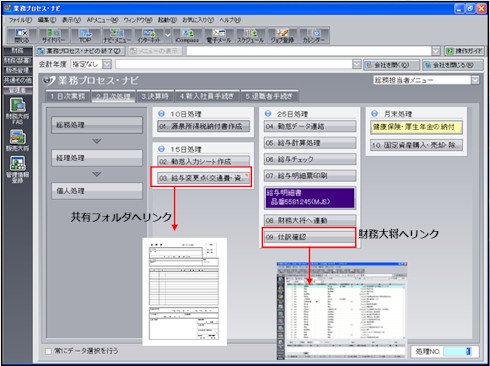
Task: Select the 総務処理 process button
Action: click(97, 125)
